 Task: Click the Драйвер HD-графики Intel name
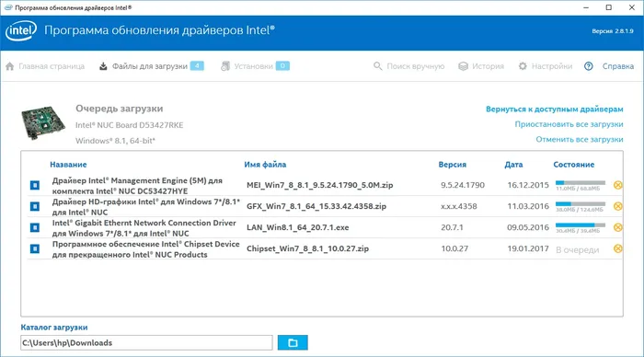coord(145,207)
